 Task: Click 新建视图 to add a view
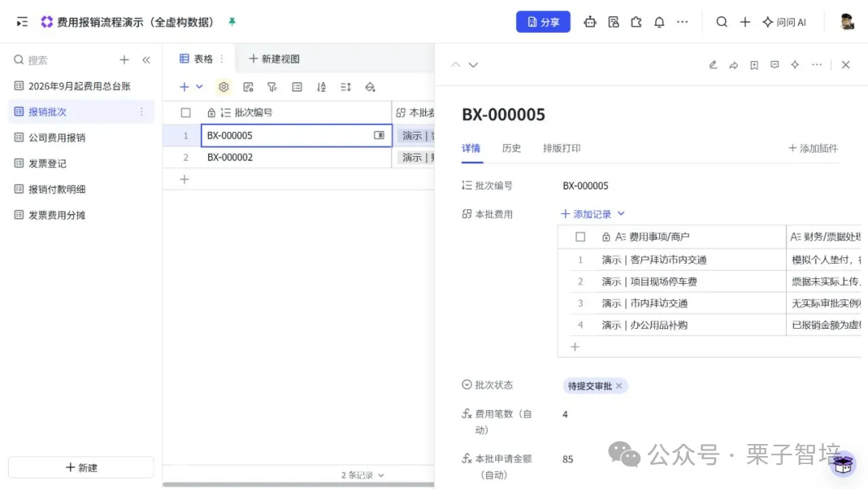[274, 59]
